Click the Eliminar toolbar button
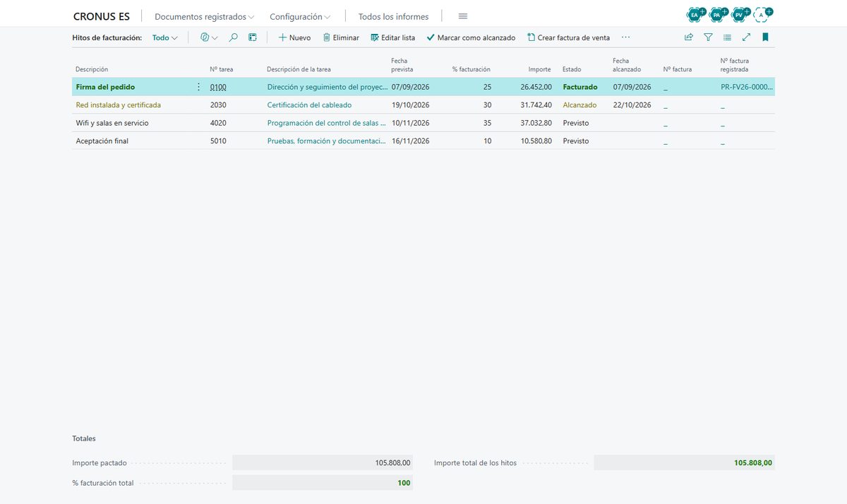 [341, 37]
